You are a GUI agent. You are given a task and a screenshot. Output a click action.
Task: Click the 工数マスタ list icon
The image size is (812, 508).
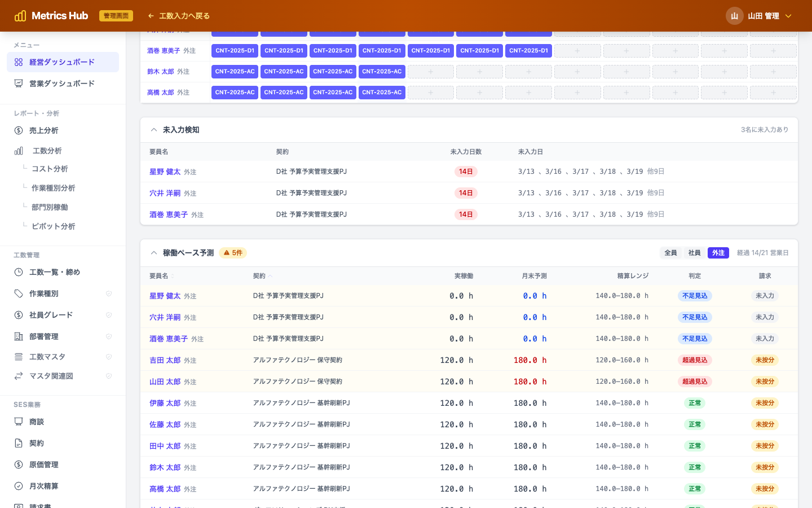pyautogui.click(x=19, y=357)
